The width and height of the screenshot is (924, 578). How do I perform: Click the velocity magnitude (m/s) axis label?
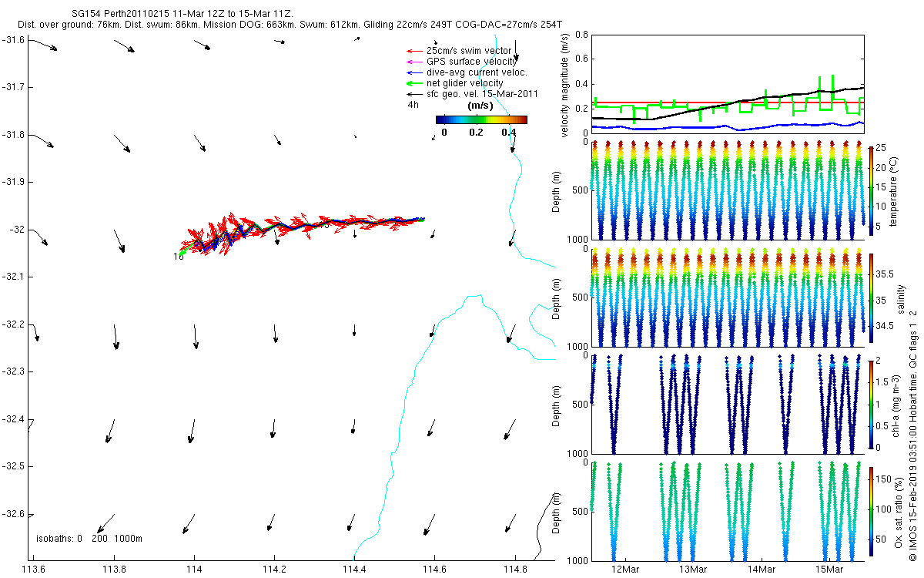(x=564, y=85)
